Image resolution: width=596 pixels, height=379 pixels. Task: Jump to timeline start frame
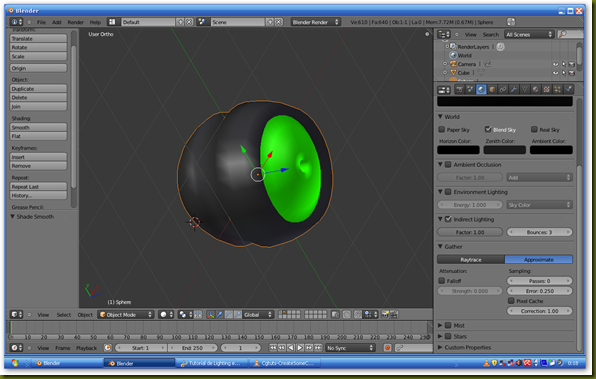click(273, 348)
